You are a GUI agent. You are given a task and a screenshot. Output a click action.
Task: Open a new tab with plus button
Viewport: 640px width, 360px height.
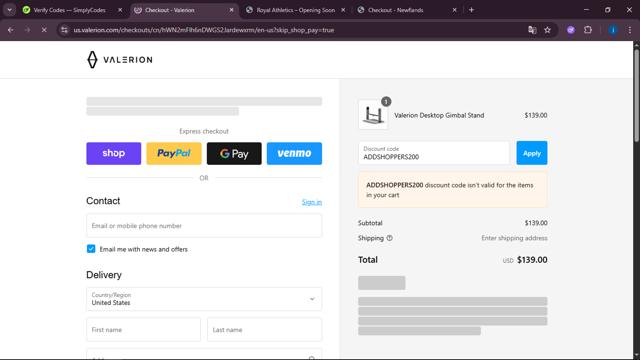point(471,10)
